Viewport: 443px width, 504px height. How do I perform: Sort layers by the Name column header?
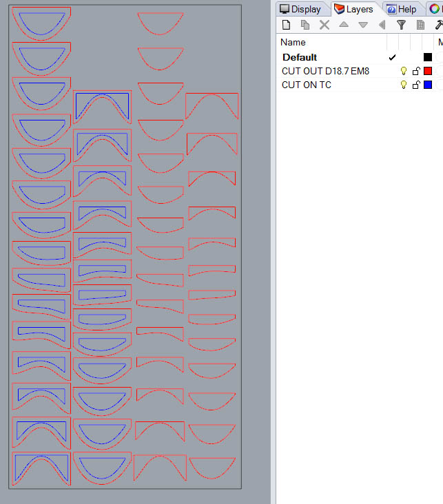(x=293, y=42)
